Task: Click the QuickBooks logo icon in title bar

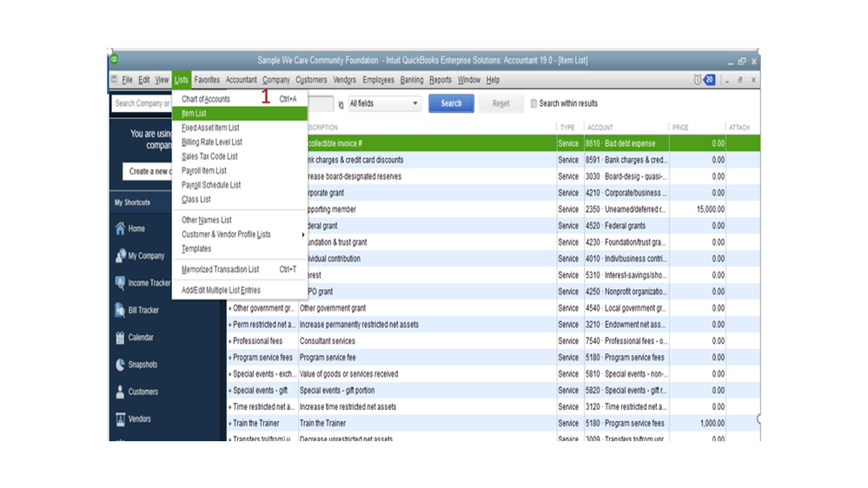Action: pos(114,59)
